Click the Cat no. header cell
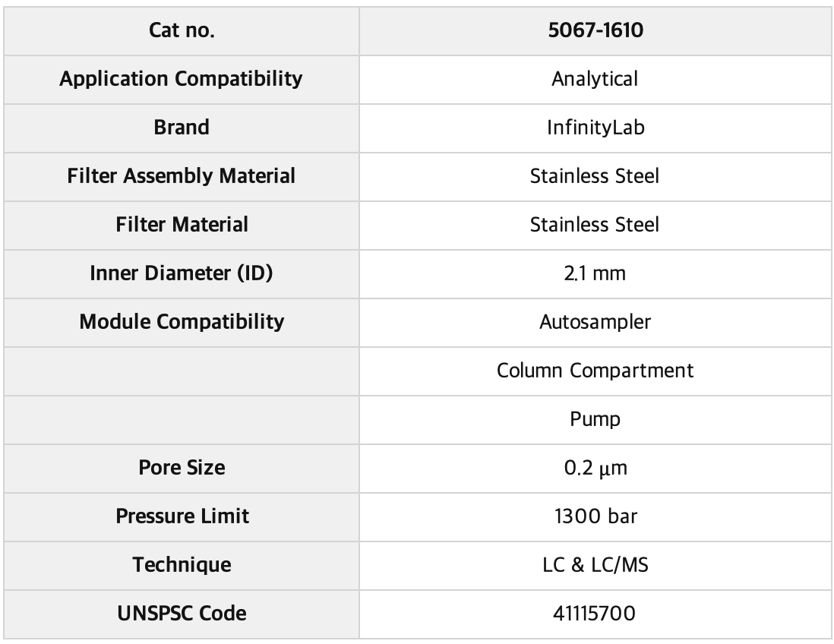This screenshot has height=644, width=834. click(182, 31)
